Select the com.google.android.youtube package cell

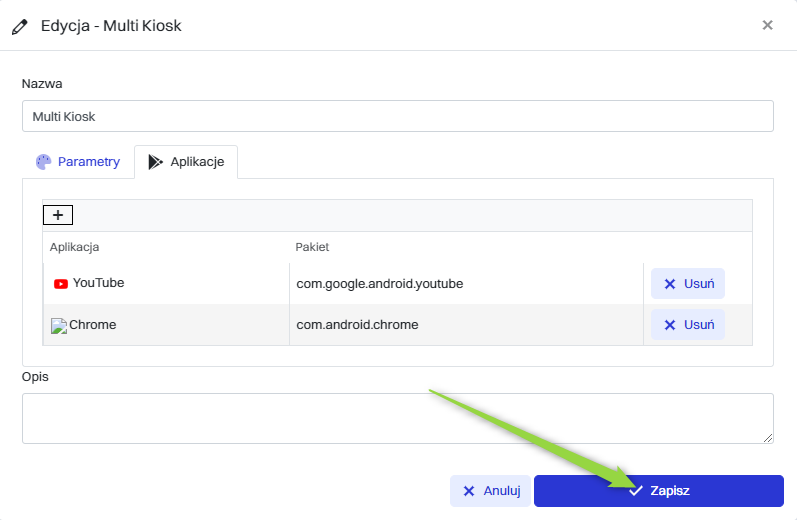[380, 284]
